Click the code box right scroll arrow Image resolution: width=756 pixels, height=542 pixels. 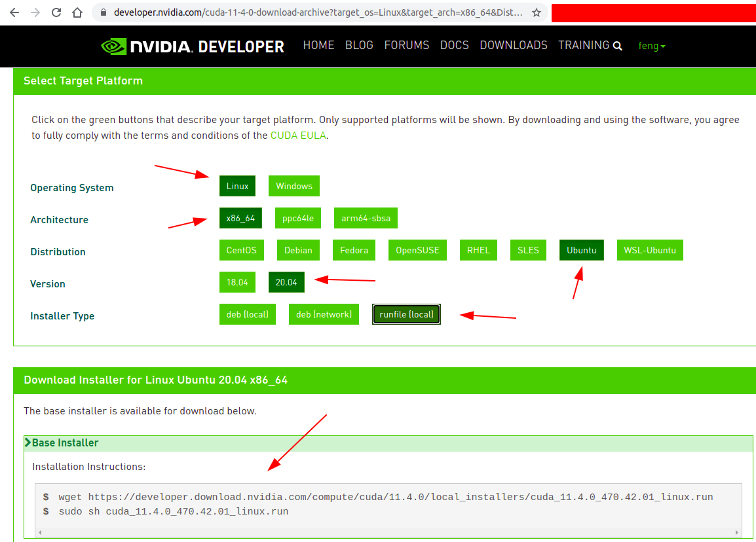[737, 532]
